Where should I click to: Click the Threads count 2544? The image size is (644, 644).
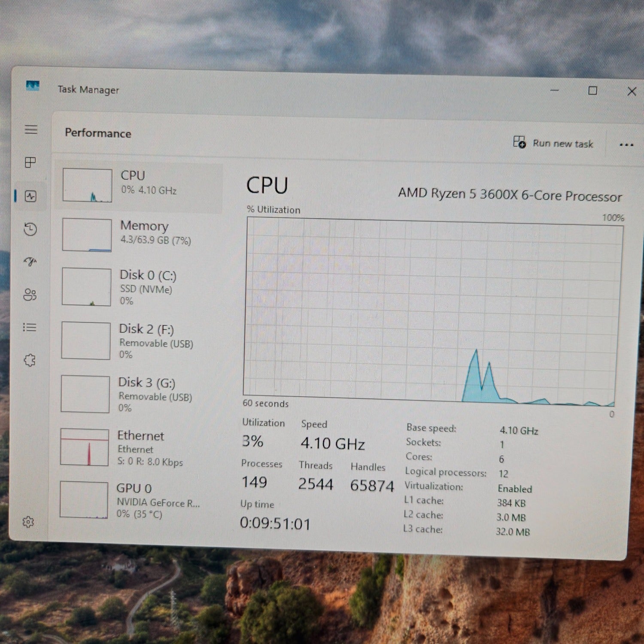[x=316, y=484]
